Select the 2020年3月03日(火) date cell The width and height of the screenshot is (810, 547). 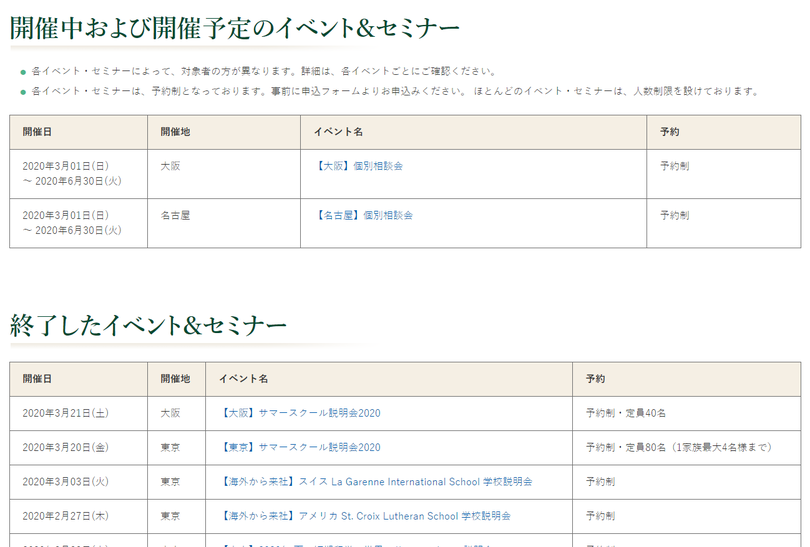[66, 482]
